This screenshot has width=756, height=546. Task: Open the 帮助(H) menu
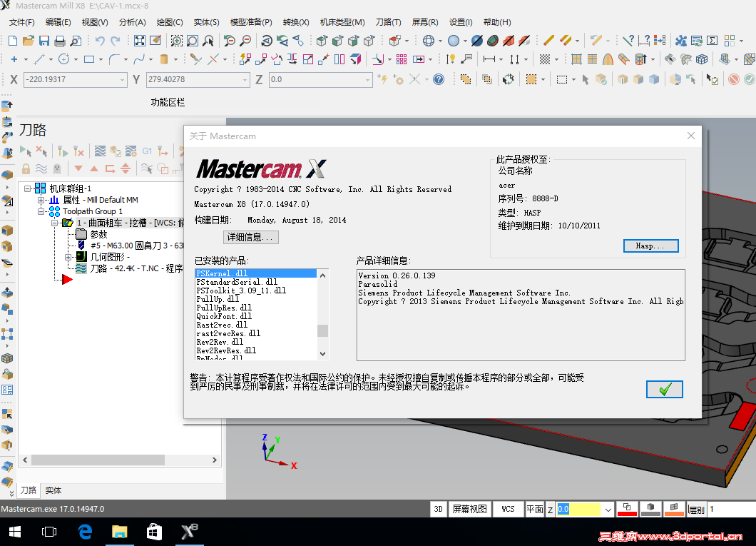(x=497, y=22)
